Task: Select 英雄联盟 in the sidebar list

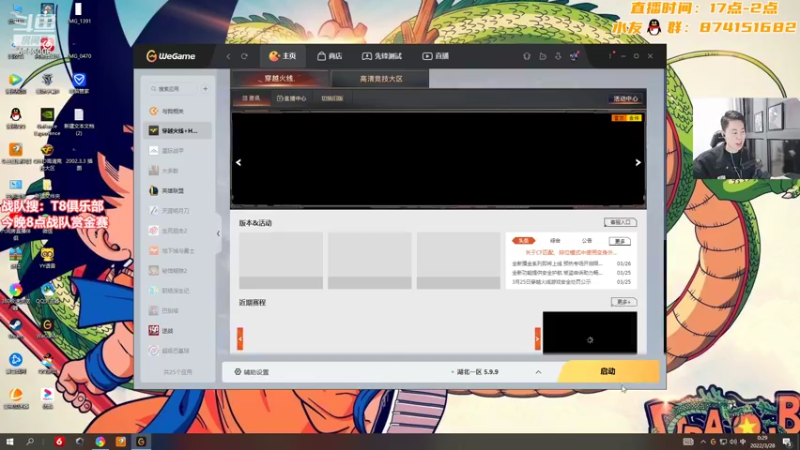Action: coord(178,190)
